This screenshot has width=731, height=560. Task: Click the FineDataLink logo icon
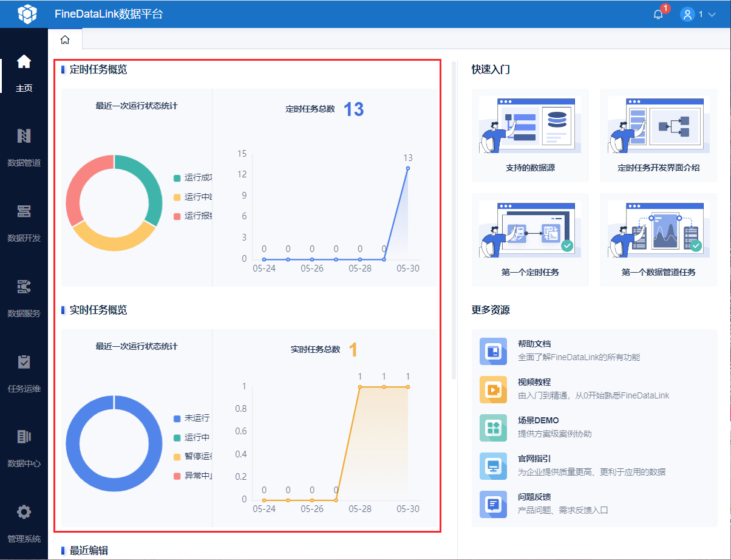click(27, 13)
